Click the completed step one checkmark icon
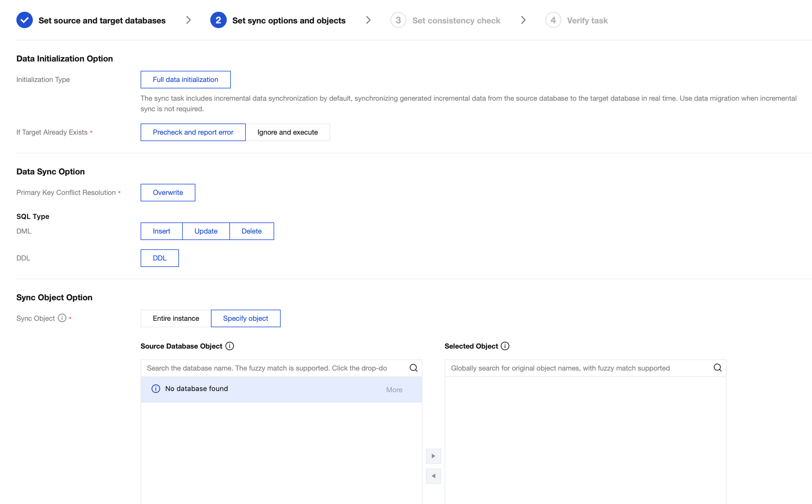Viewport: 812px width, 504px height. (24, 20)
